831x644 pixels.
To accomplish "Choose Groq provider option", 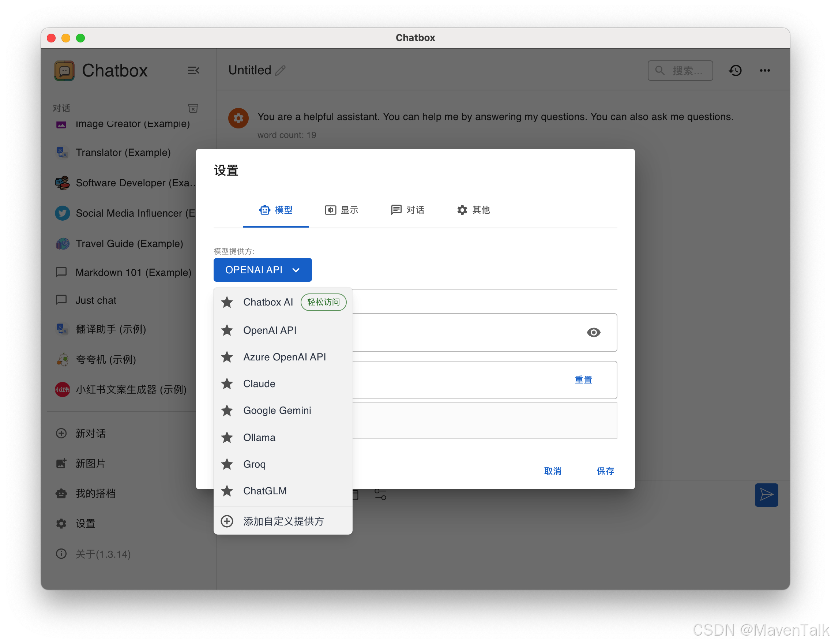I will (x=283, y=464).
